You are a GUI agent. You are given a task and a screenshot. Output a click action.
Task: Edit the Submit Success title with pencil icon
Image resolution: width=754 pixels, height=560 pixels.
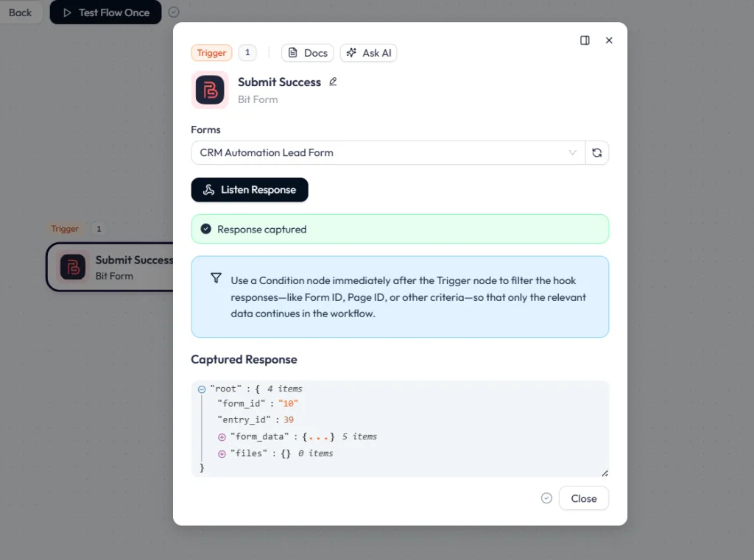(x=333, y=82)
